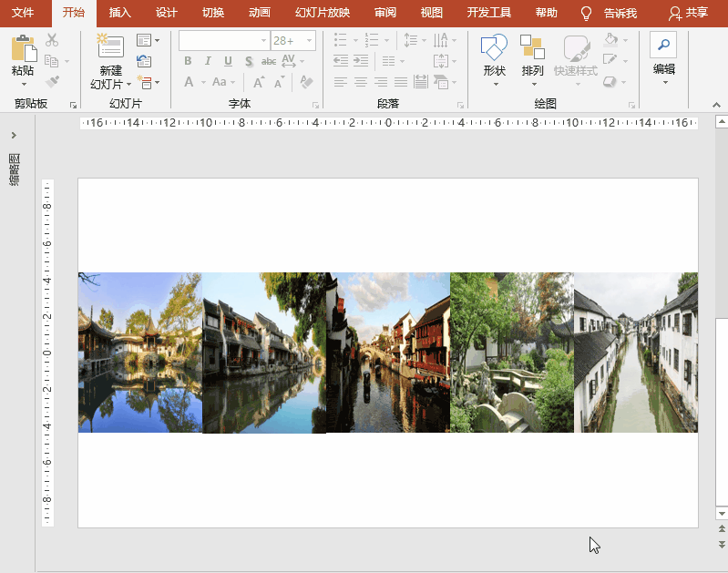The height and width of the screenshot is (573, 728).
Task: Click the 快速样式 quick styles button
Action: point(576,59)
